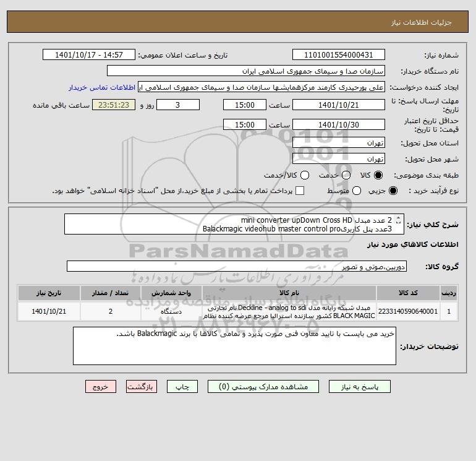Click the شهر محل تحویل field تهران
This screenshot has width=476, height=461.
(x=339, y=158)
